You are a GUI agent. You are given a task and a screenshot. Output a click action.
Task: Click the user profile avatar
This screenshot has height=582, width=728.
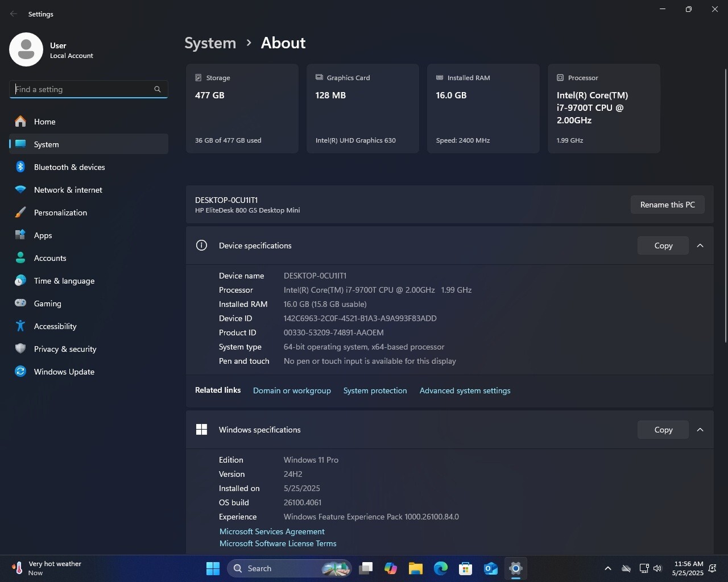pos(26,49)
